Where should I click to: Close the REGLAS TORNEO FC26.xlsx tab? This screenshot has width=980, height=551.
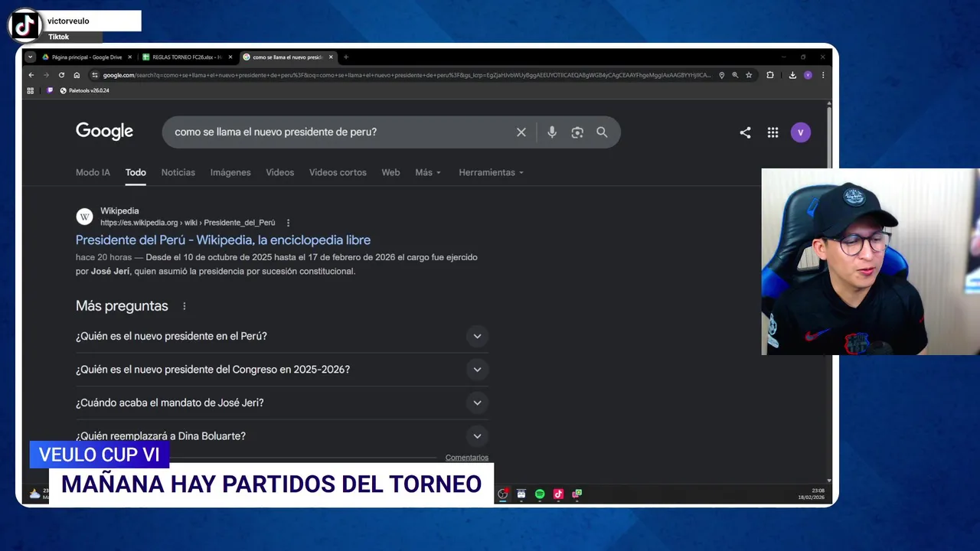pos(230,57)
